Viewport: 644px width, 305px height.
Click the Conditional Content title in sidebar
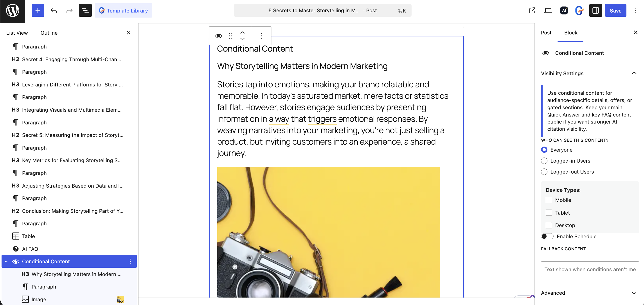[x=579, y=53]
